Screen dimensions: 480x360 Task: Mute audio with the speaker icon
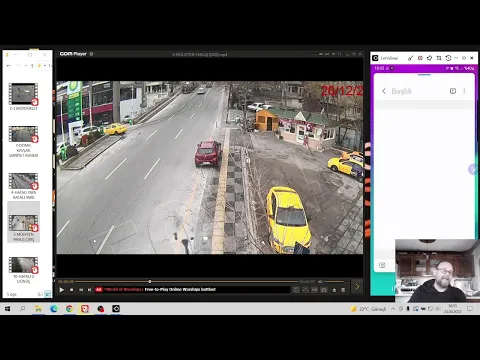[x=321, y=282]
